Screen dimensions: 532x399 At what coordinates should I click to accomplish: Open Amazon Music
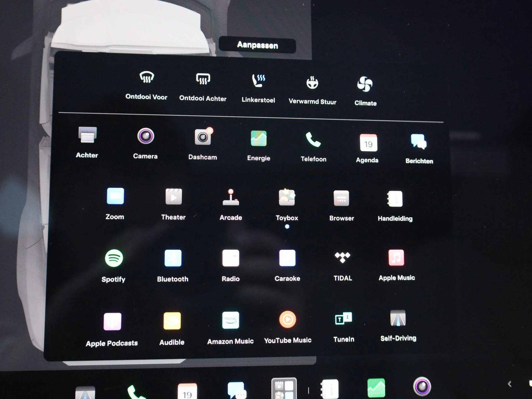[231, 328]
